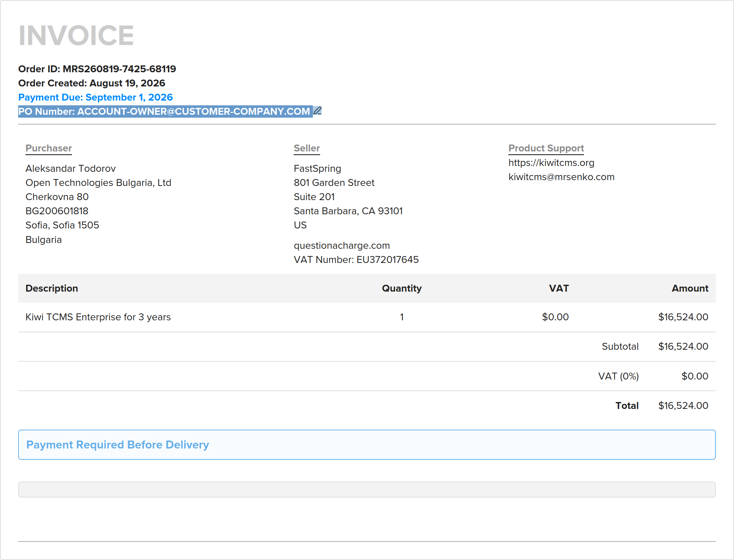
Task: Click the Subtotal label
Action: click(620, 346)
